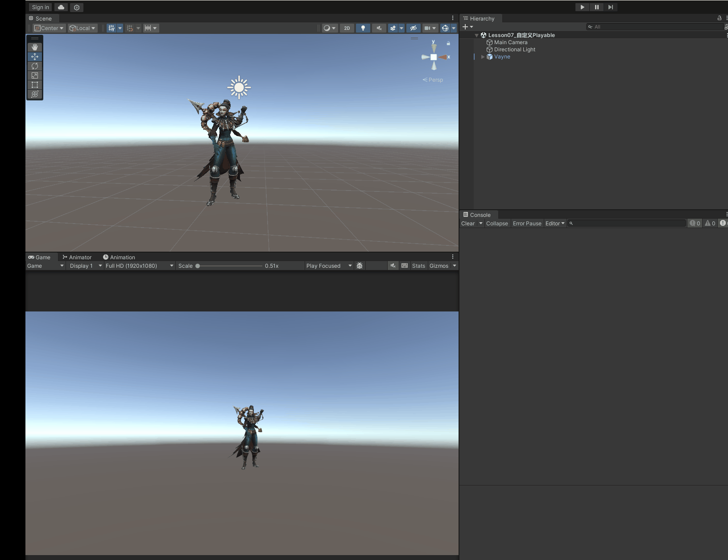The height and width of the screenshot is (560, 728).
Task: Toggle scene lighting with the bulb icon
Action: click(363, 28)
